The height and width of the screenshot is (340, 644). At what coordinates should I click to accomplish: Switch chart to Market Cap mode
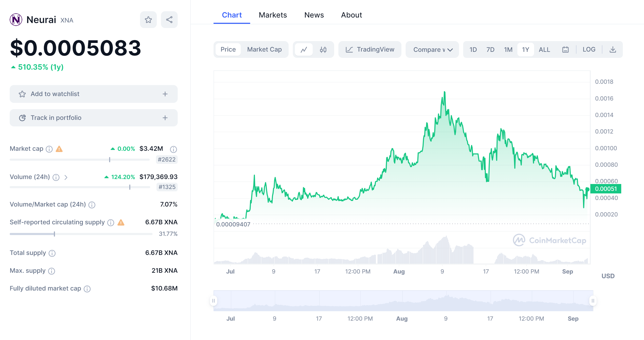click(x=264, y=49)
